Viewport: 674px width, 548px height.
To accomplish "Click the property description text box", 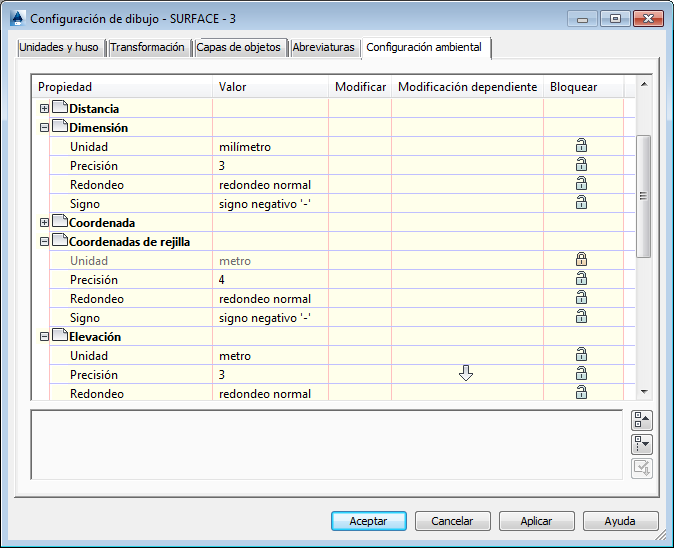I will pyautogui.click(x=327, y=445).
